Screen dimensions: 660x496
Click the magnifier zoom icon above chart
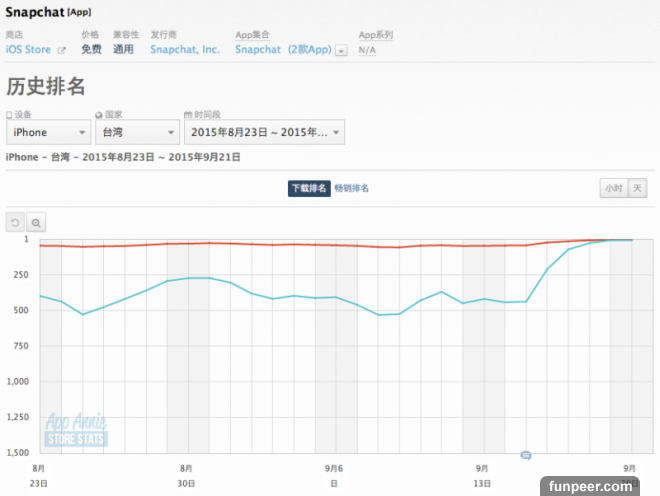click(x=36, y=223)
